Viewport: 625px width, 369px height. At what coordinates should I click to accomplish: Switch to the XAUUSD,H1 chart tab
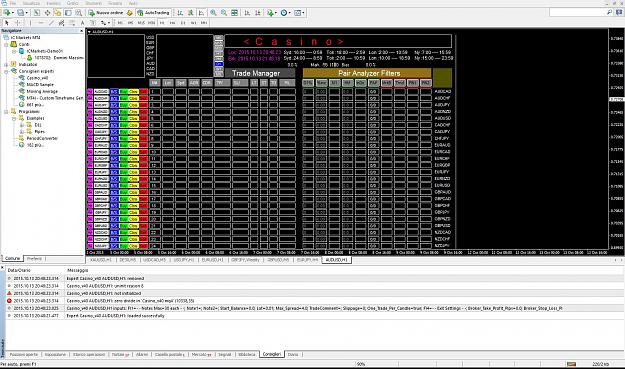pos(100,260)
